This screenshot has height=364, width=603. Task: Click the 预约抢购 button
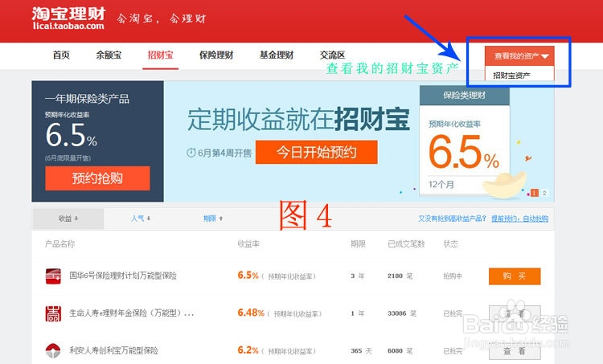pos(97,178)
